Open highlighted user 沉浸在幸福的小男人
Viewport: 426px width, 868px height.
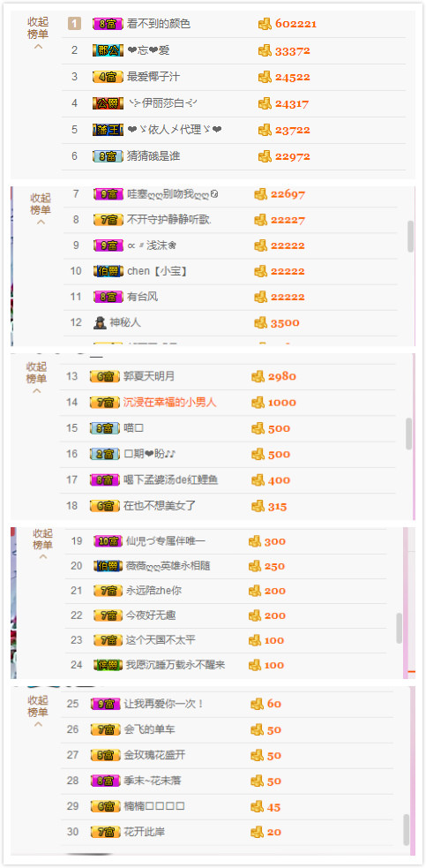click(170, 403)
